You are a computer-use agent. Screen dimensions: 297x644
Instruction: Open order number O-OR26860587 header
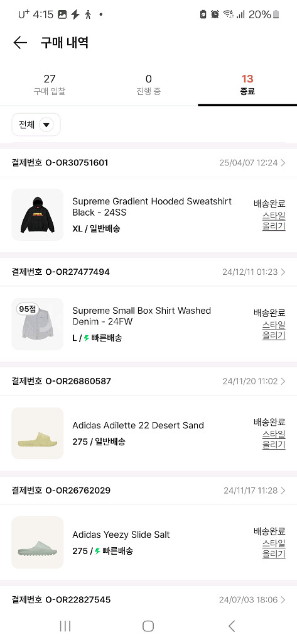(148, 381)
